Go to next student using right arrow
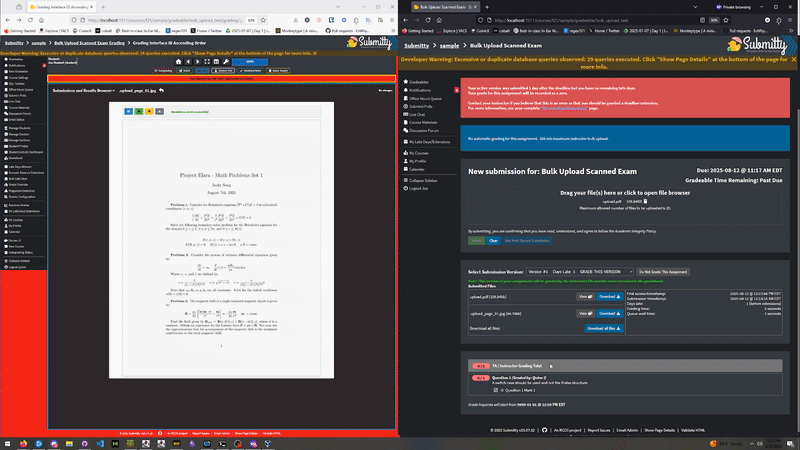 click(197, 62)
